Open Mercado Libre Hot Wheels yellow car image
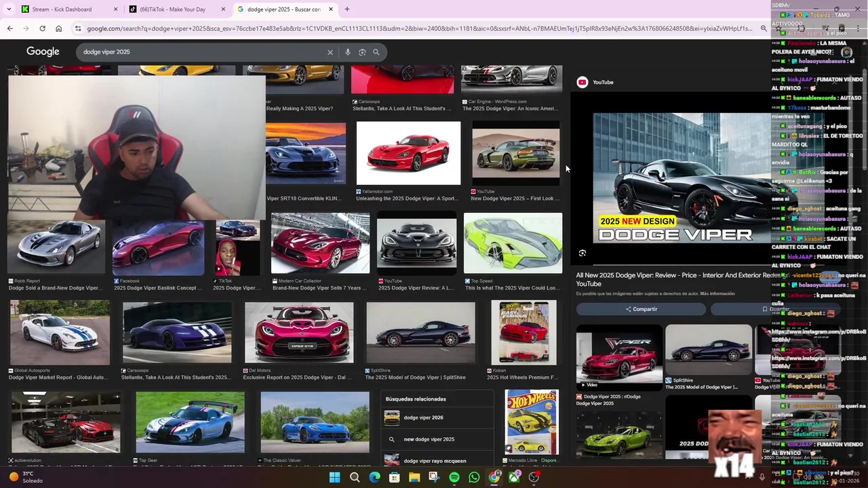The image size is (868, 488). point(532,422)
